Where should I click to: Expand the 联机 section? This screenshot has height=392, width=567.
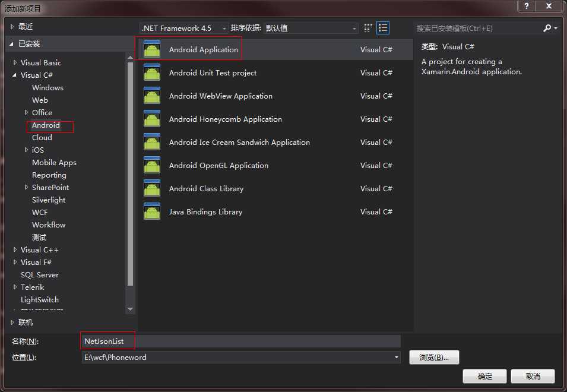pos(12,322)
